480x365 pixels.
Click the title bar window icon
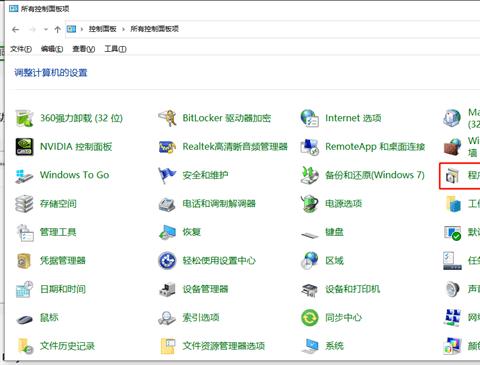click(x=14, y=9)
